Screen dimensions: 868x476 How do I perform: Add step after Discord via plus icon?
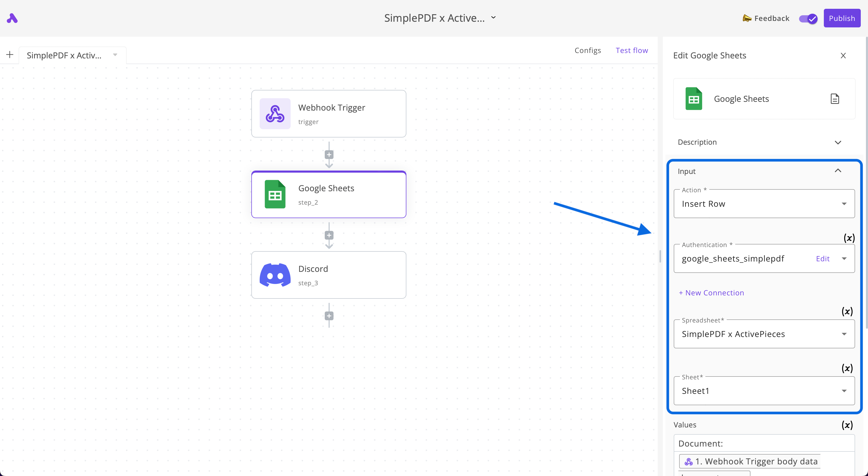329,316
